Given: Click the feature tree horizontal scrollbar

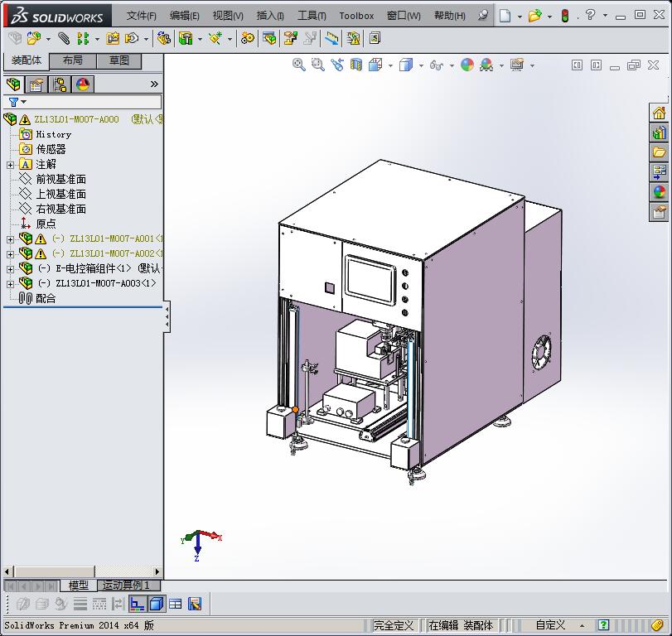Looking at the screenshot, I should coord(82,571).
